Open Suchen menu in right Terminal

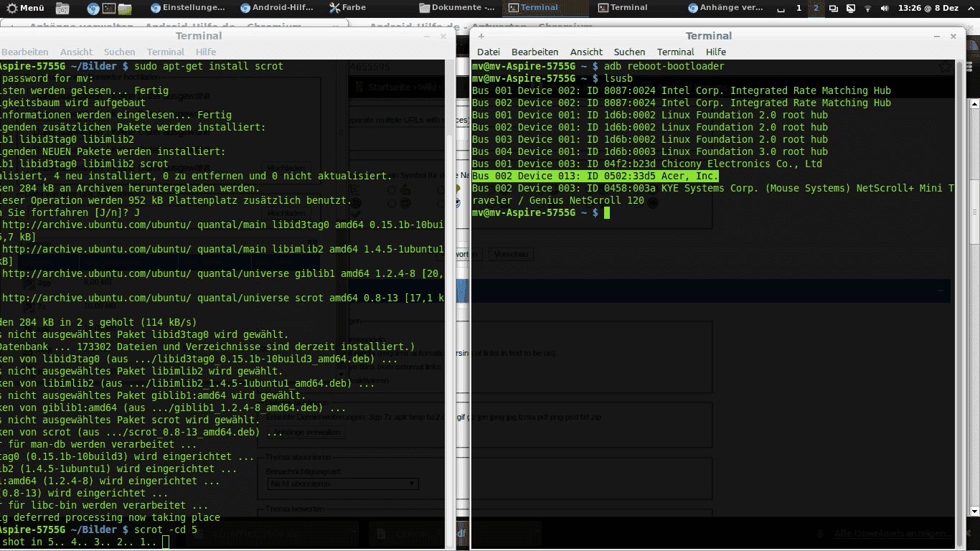629,52
